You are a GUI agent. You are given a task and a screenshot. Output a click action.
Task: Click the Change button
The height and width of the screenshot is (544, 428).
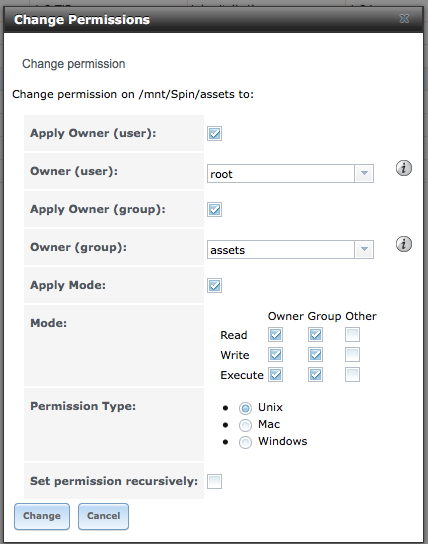tap(42, 516)
